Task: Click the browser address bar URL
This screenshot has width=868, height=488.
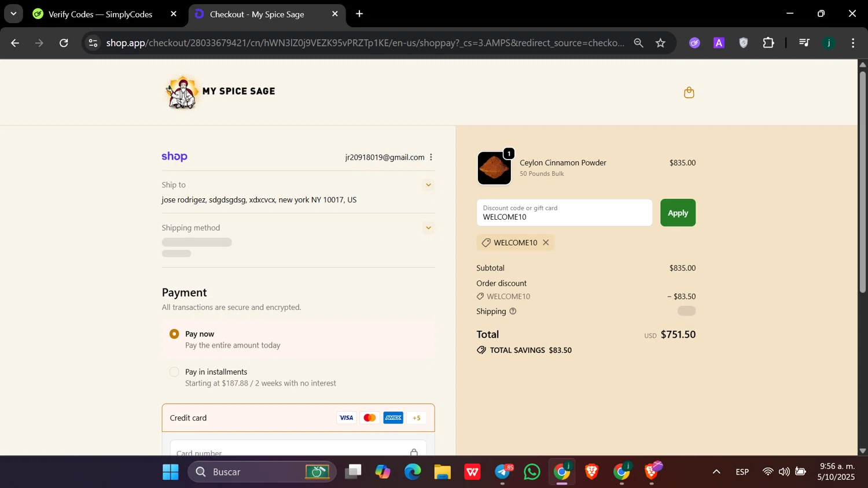Action: tap(365, 43)
